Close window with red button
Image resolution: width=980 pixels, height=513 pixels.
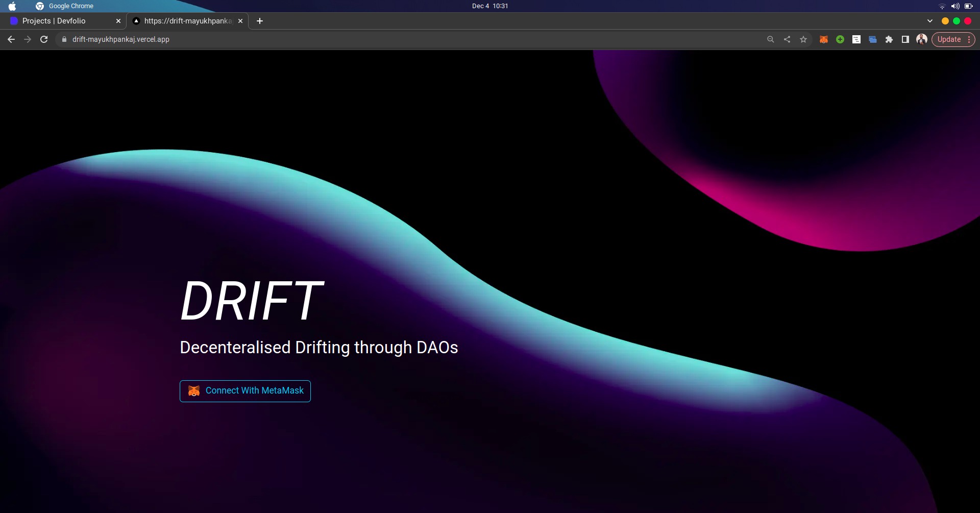968,21
